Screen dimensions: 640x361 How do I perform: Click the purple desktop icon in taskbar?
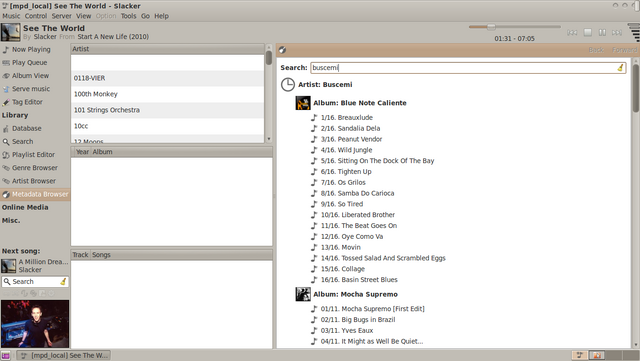[x=5, y=356]
